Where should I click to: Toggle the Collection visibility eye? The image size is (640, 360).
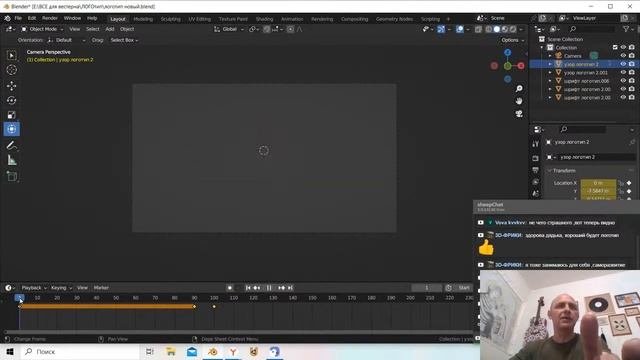(623, 47)
